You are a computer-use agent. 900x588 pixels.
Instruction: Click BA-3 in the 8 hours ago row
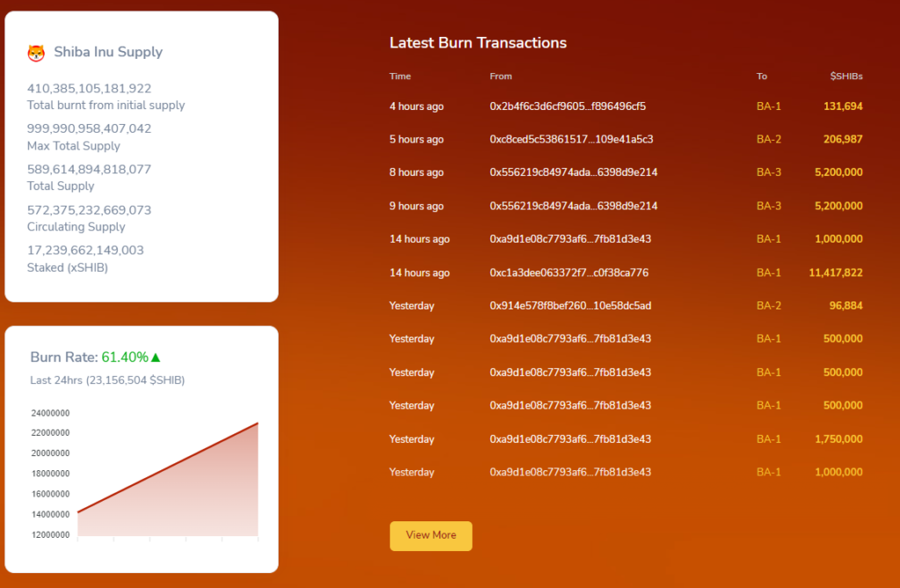tap(768, 172)
